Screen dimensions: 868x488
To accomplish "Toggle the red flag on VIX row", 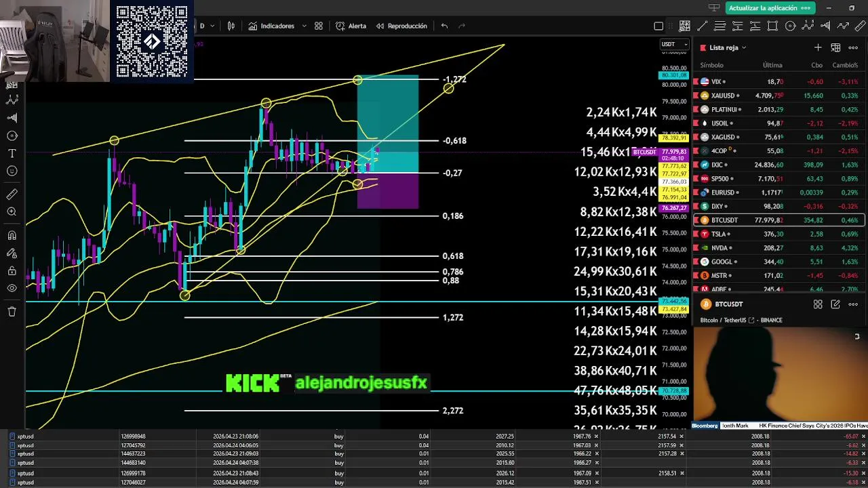I will pyautogui.click(x=696, y=81).
